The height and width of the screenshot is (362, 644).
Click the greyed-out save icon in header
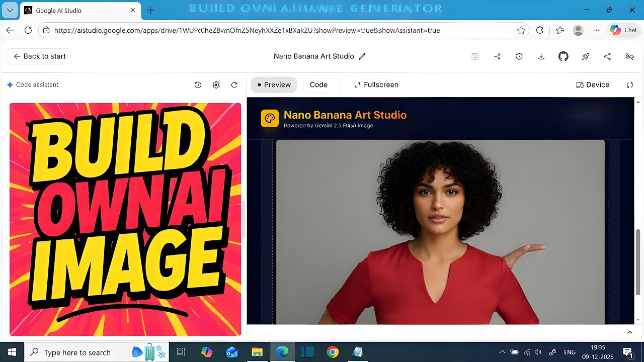[474, 56]
